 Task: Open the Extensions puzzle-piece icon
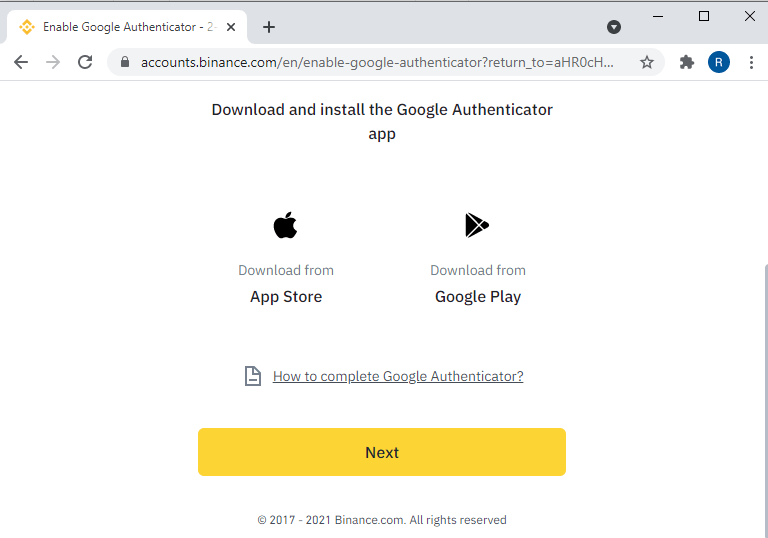pyautogui.click(x=687, y=62)
